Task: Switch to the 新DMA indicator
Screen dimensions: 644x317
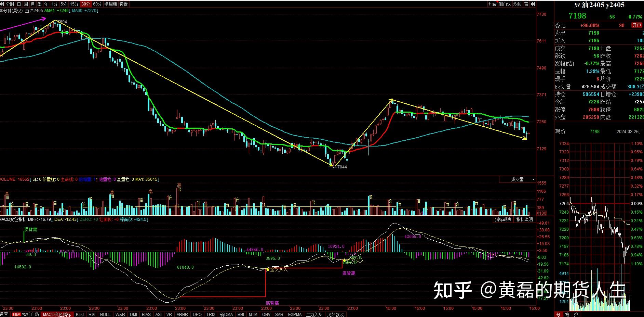Action: (226, 314)
